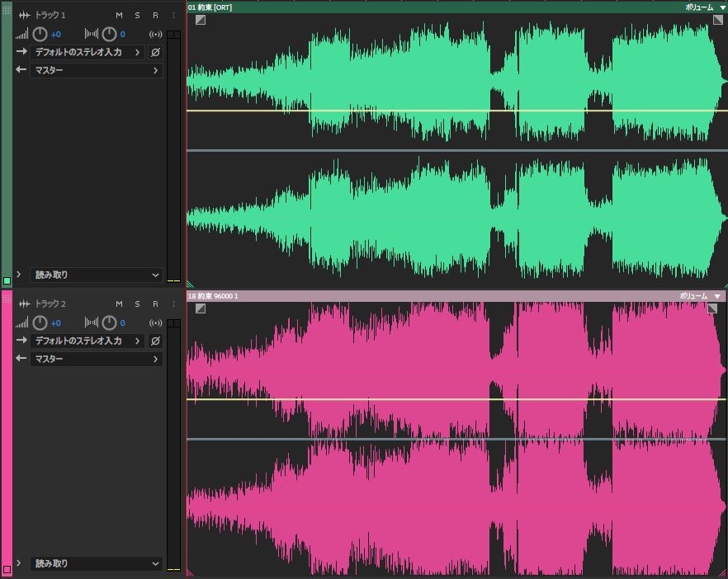Click Track 1 pan value 0
This screenshot has height=579, width=728.
(122, 35)
